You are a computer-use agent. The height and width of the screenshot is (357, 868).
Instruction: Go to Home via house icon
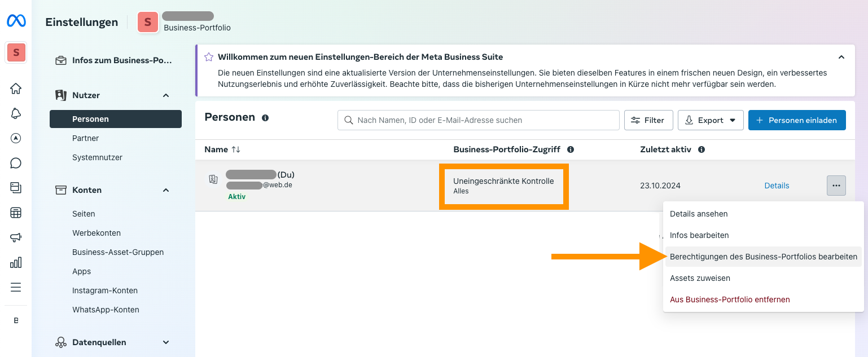pos(16,89)
